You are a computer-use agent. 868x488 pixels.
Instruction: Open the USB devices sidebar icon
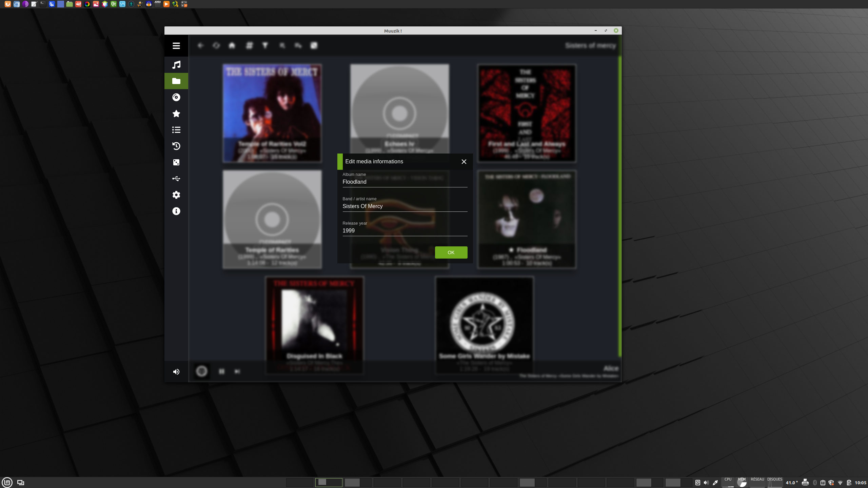(176, 179)
